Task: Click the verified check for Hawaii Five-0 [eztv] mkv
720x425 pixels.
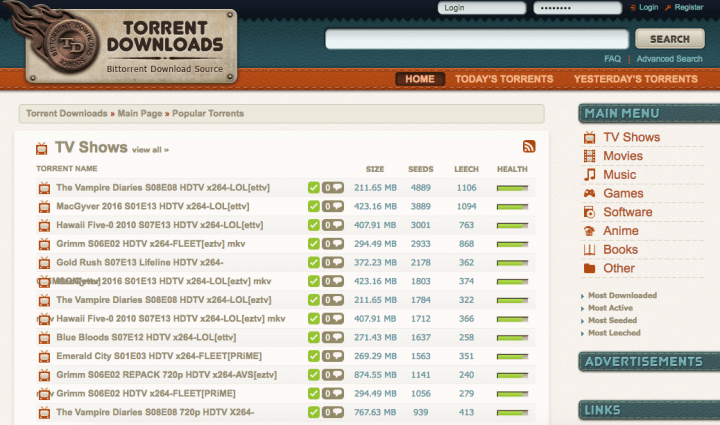Action: pos(314,319)
